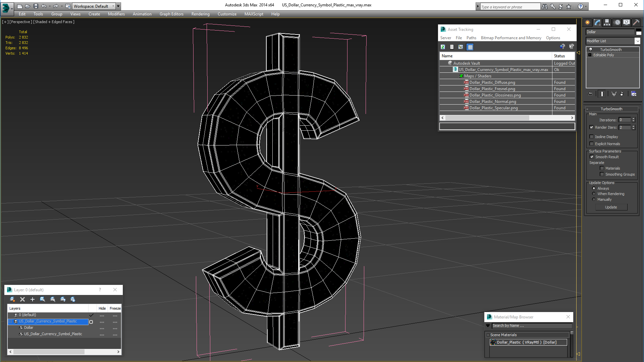Screen dimensions: 644x362
Task: Click the Layer dialog horizontal scrollbar
Action: tap(64, 352)
